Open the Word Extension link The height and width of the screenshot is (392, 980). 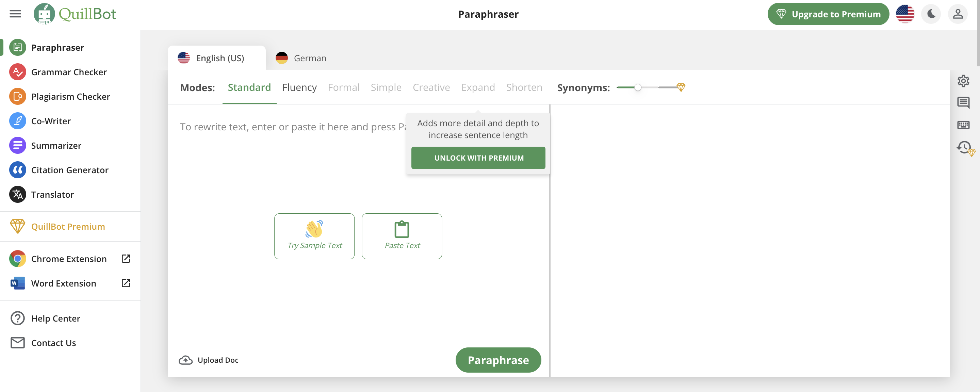click(64, 283)
